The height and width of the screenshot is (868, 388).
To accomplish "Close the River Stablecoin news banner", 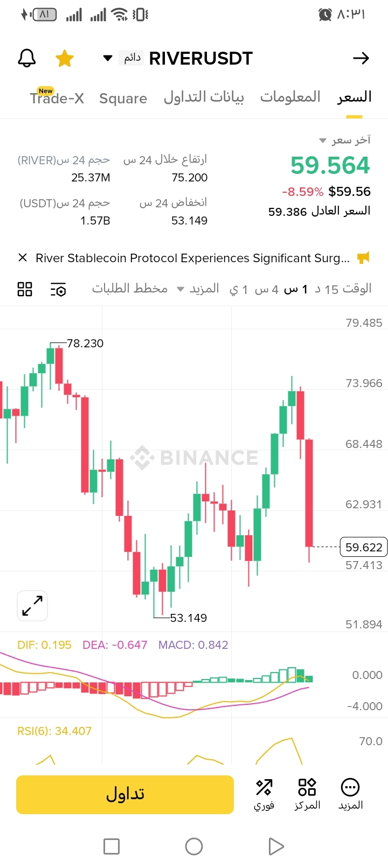I will [x=23, y=258].
